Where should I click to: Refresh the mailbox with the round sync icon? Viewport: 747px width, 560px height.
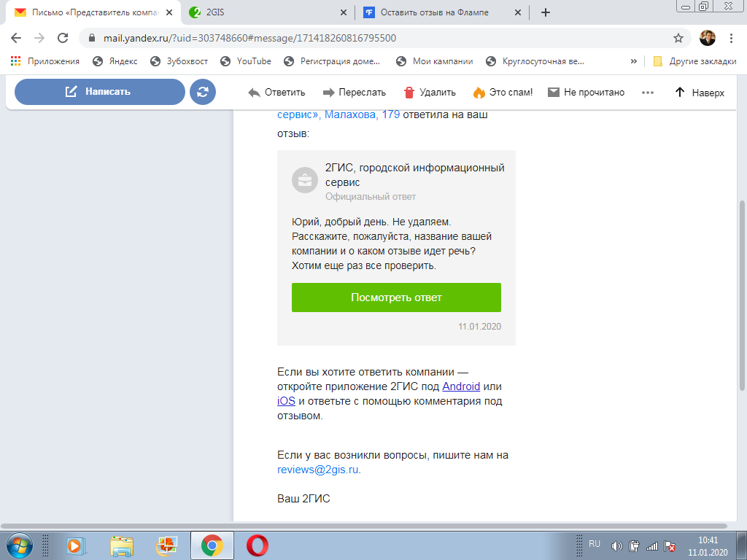(x=203, y=92)
